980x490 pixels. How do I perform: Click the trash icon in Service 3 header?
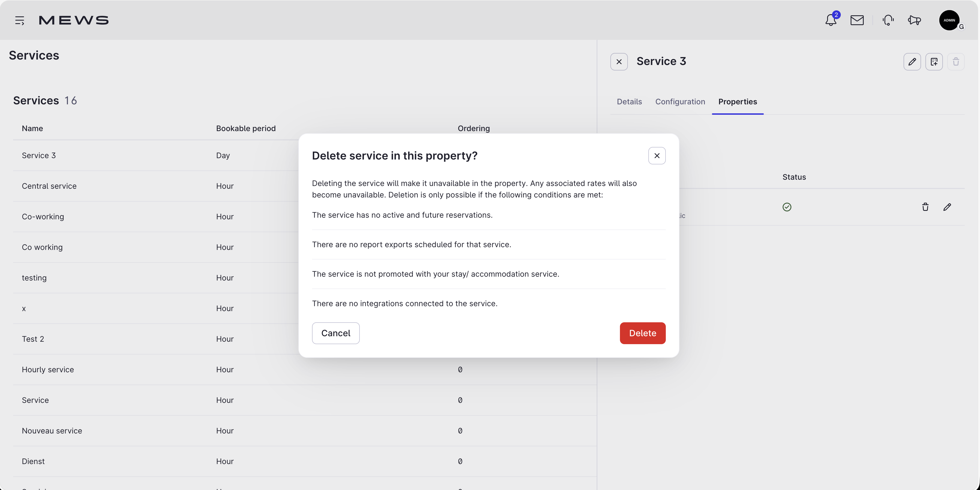(x=956, y=62)
